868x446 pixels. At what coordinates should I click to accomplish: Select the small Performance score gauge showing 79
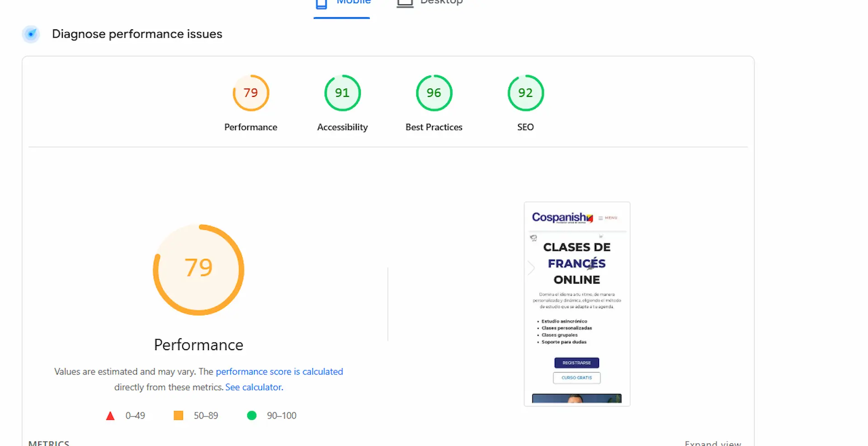tap(251, 93)
